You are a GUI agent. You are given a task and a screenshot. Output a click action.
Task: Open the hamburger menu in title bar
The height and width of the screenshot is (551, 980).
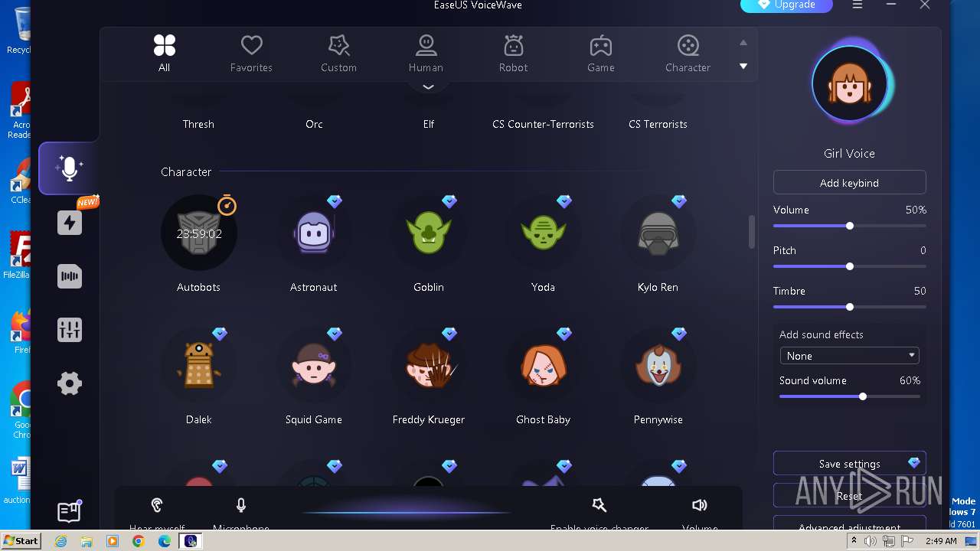857,5
